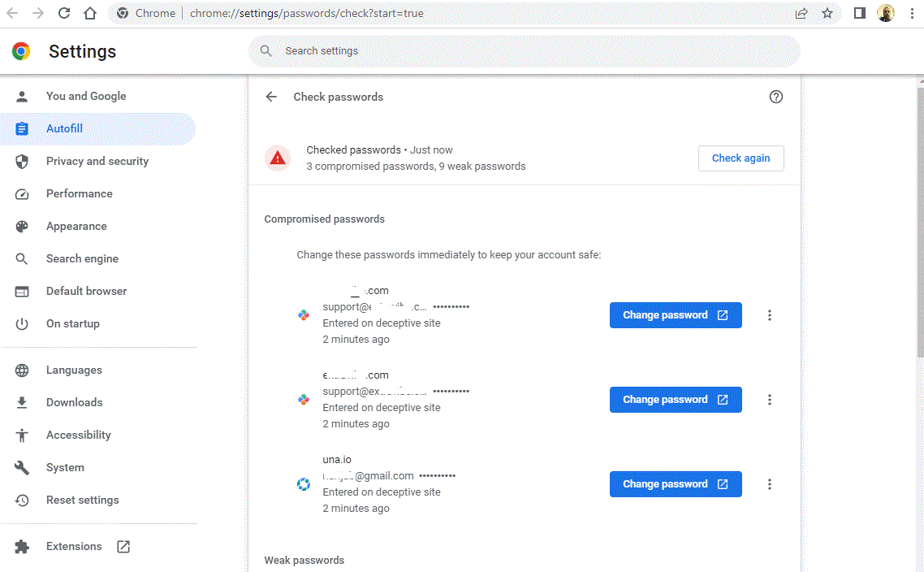Image resolution: width=924 pixels, height=572 pixels.
Task: Click the back arrow beside Check passwords
Action: [271, 97]
